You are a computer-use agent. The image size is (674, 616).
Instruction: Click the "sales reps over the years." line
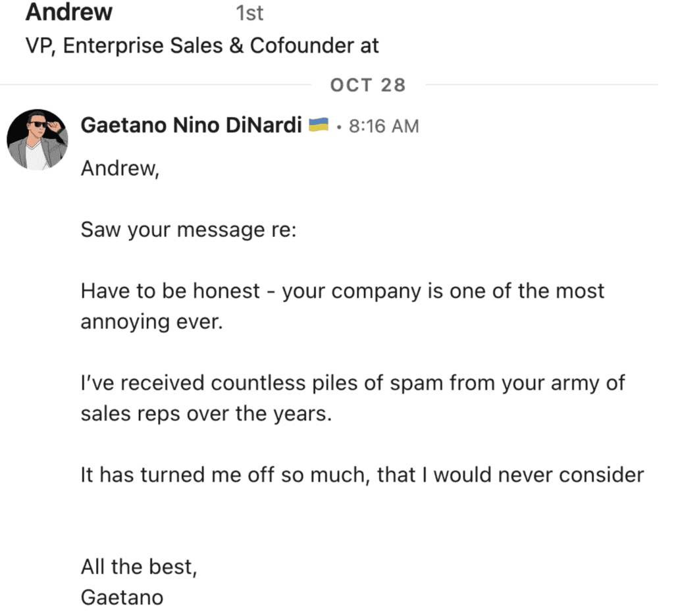coord(206,415)
